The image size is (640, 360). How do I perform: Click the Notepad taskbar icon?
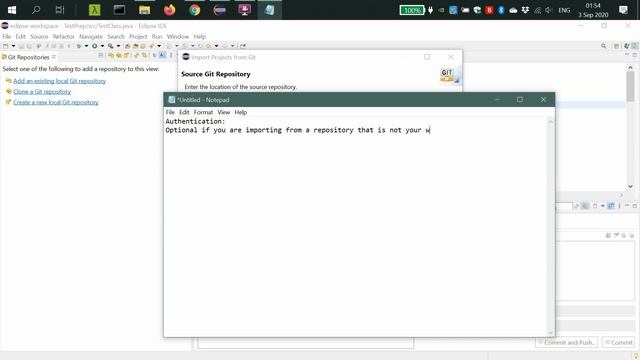click(269, 10)
